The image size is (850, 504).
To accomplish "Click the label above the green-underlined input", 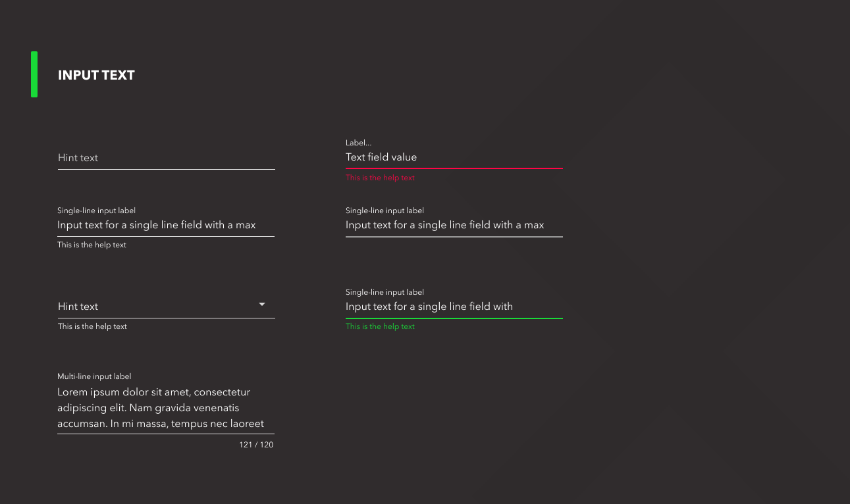I will [385, 292].
